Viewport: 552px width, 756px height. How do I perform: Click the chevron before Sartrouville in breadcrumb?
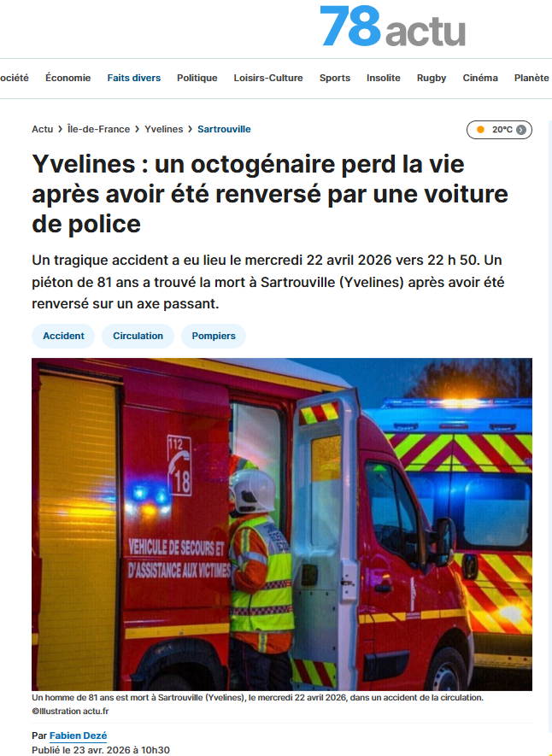(x=191, y=129)
